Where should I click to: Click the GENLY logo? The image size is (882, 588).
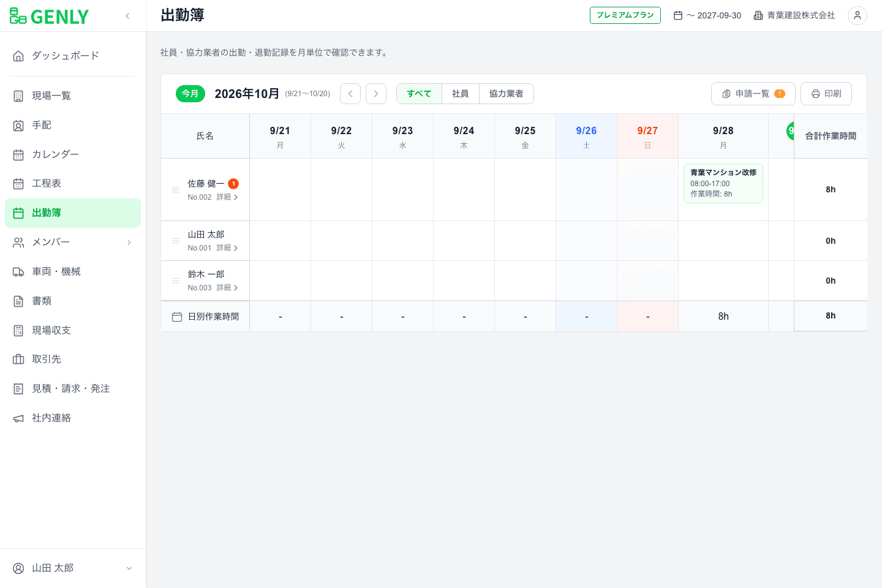pos(49,17)
